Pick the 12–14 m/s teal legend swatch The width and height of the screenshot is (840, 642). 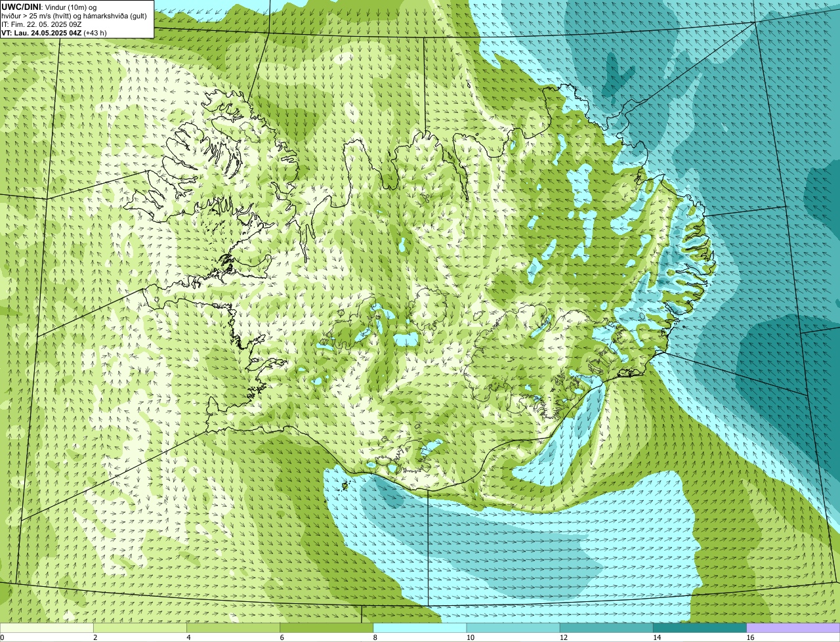(606, 628)
